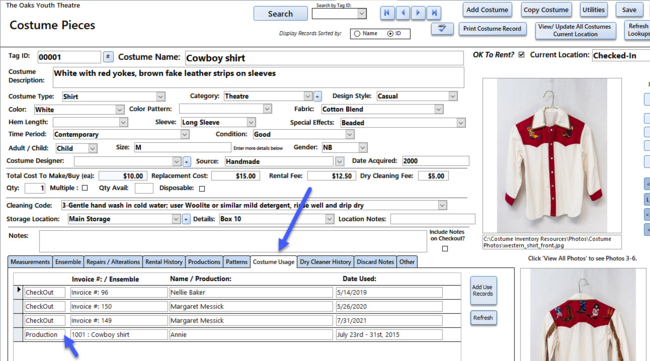Open Color Pattern dropdown
Image resolution: width=650 pixels, height=361 pixels.
tap(267, 109)
